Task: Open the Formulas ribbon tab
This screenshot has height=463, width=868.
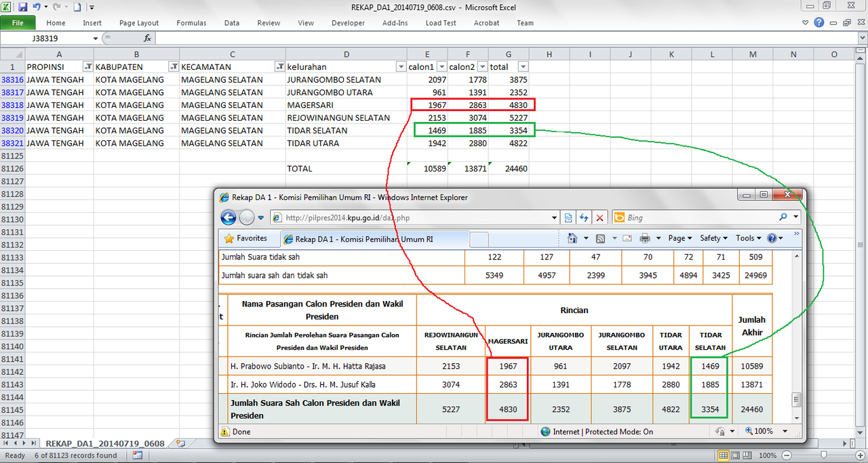Action: (191, 23)
